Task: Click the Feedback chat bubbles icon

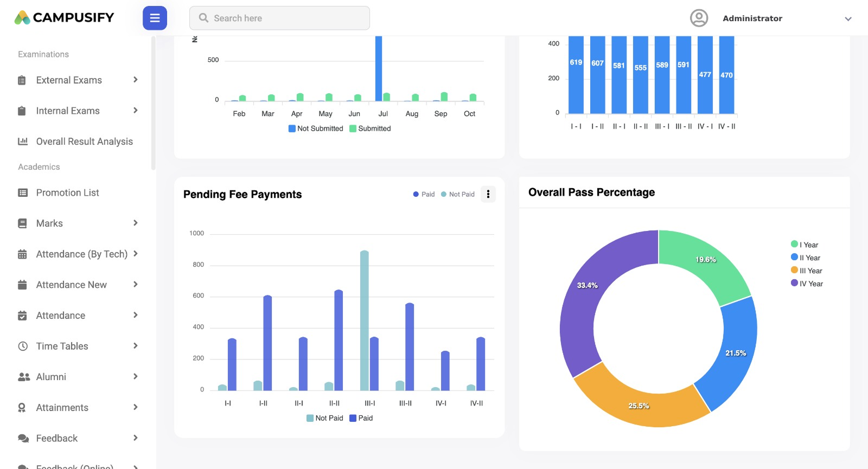Action: [x=23, y=438]
